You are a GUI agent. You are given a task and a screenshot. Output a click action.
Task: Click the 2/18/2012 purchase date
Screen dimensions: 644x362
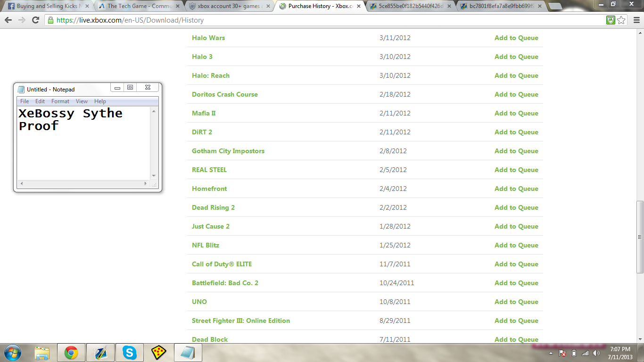coord(395,94)
